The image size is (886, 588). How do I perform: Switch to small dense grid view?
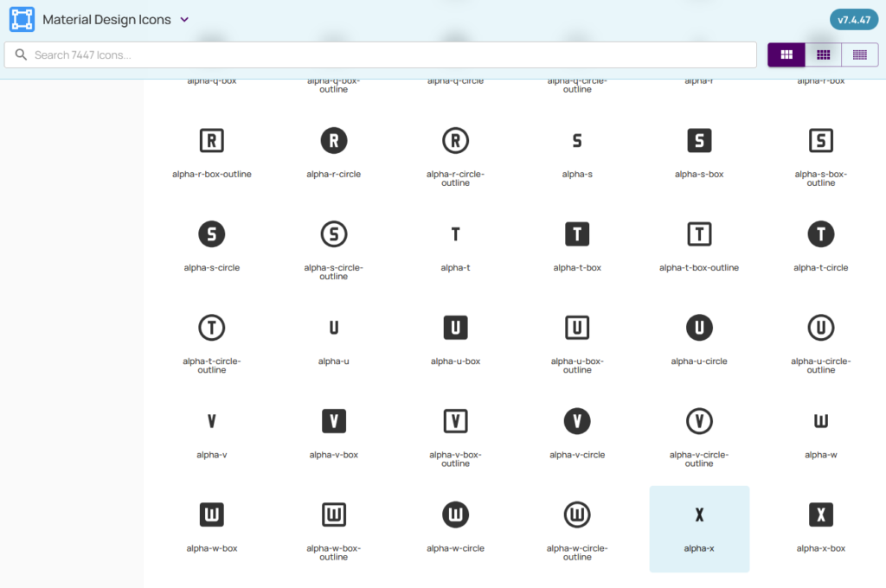[859, 54]
